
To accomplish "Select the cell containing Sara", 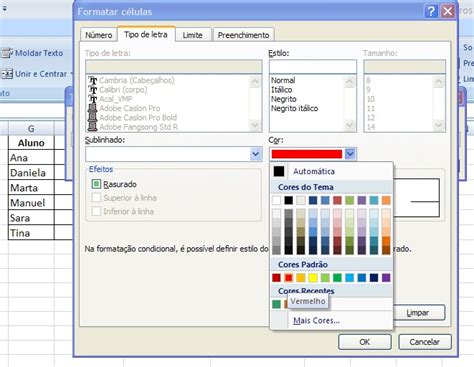I will [31, 218].
